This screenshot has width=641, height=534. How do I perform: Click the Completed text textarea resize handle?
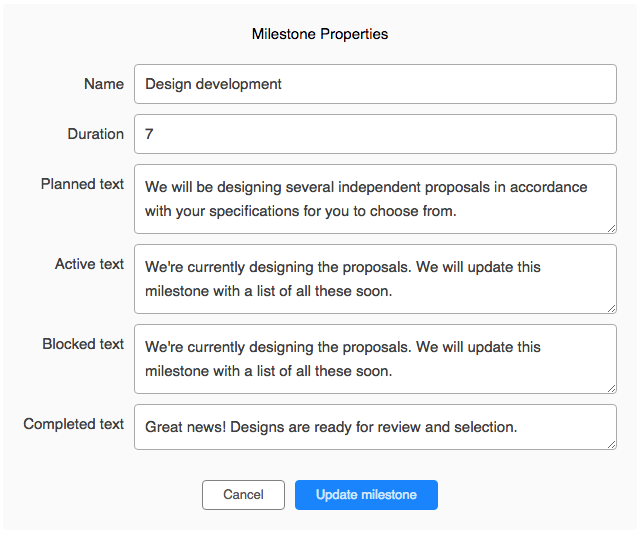click(611, 444)
